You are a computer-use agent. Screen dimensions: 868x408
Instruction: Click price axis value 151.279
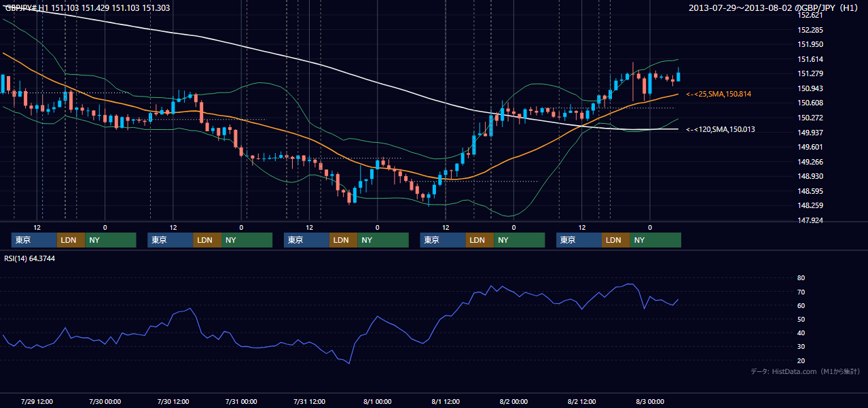tap(810, 74)
